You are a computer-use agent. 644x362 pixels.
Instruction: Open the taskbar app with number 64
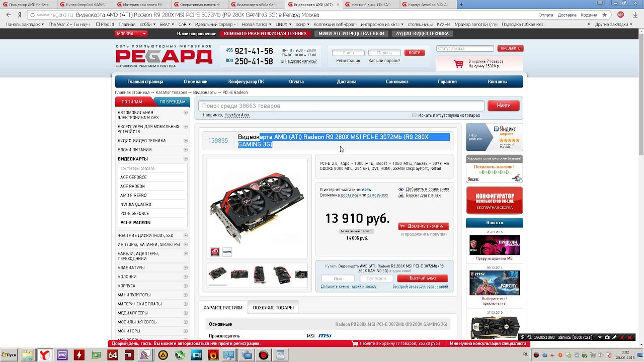(x=113, y=355)
